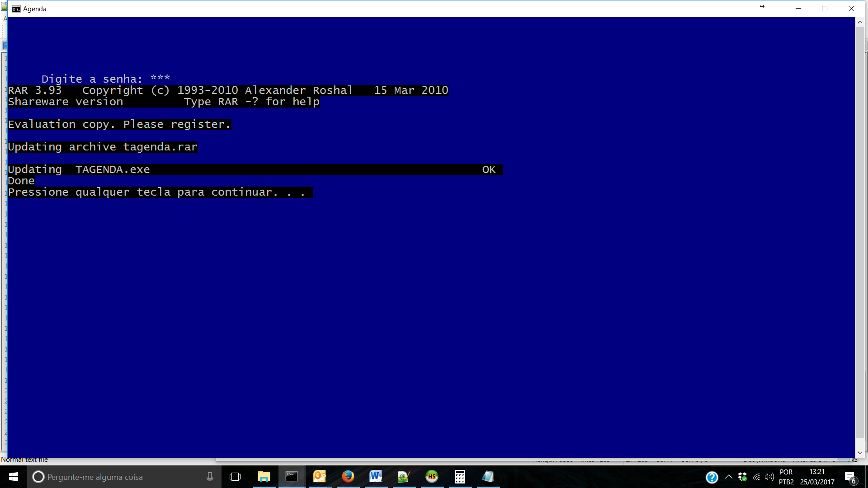868x488 pixels.
Task: Open Outlook from the taskbar
Action: (320, 477)
